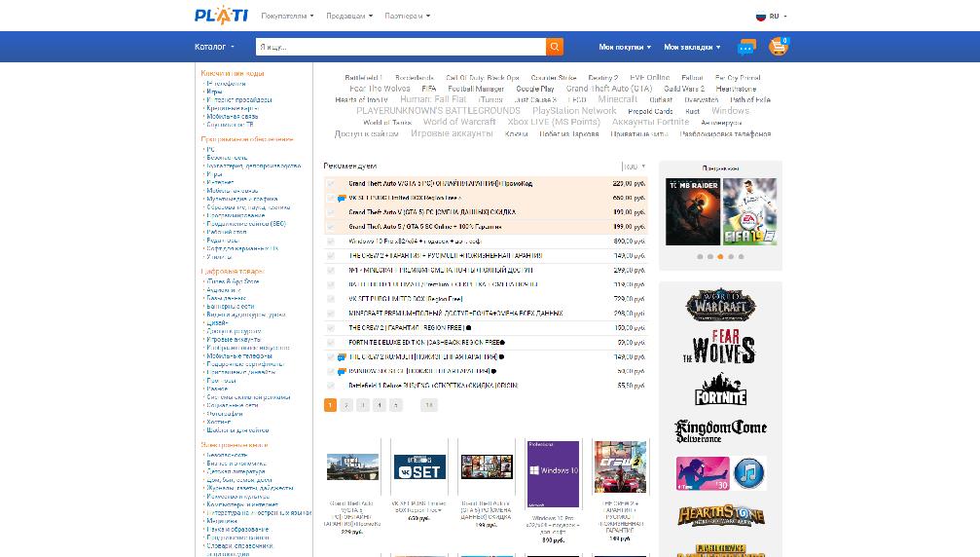980x557 pixels.
Task: Select last banner carousel dot
Action: (742, 256)
